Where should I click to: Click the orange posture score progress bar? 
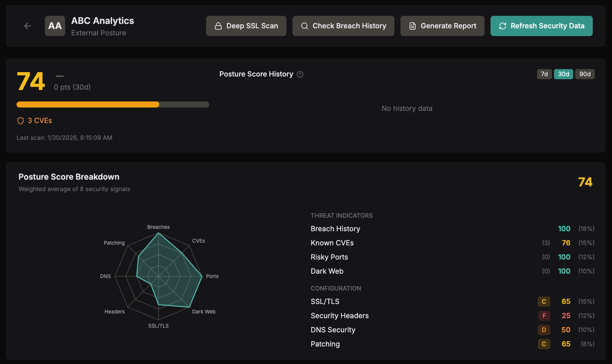(x=88, y=104)
